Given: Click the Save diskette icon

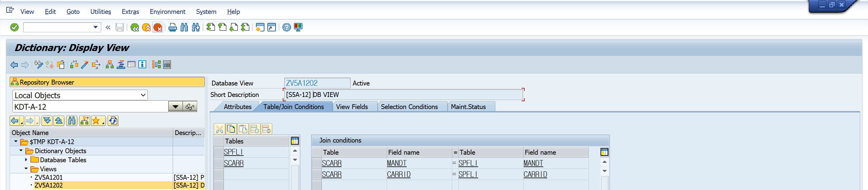Looking at the screenshot, I should [x=120, y=27].
